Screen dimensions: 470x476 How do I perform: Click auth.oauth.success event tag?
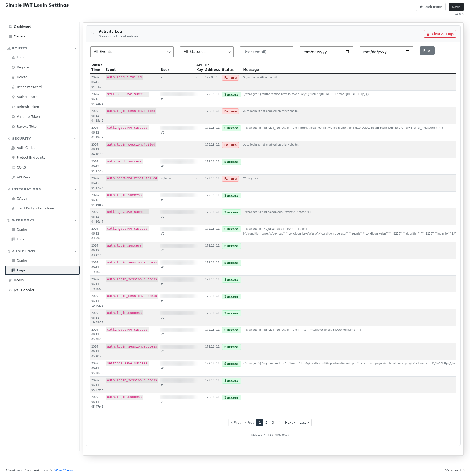124,161
